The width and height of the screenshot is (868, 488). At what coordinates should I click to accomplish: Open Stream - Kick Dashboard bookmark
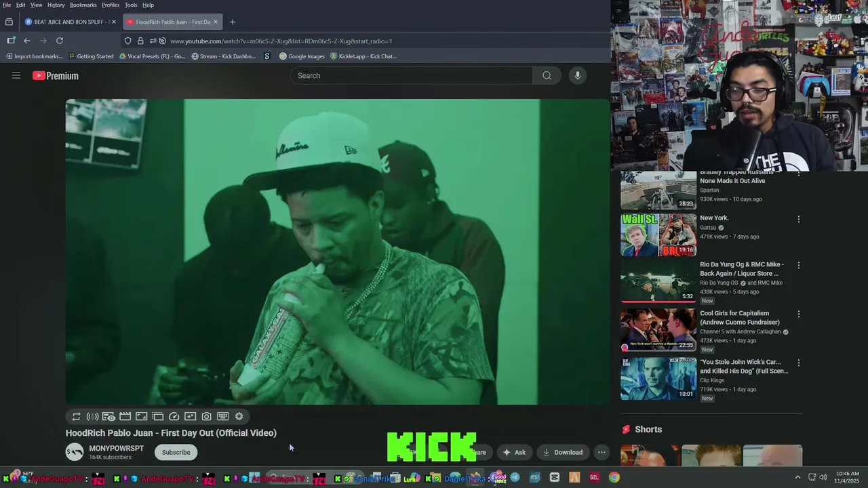224,56
